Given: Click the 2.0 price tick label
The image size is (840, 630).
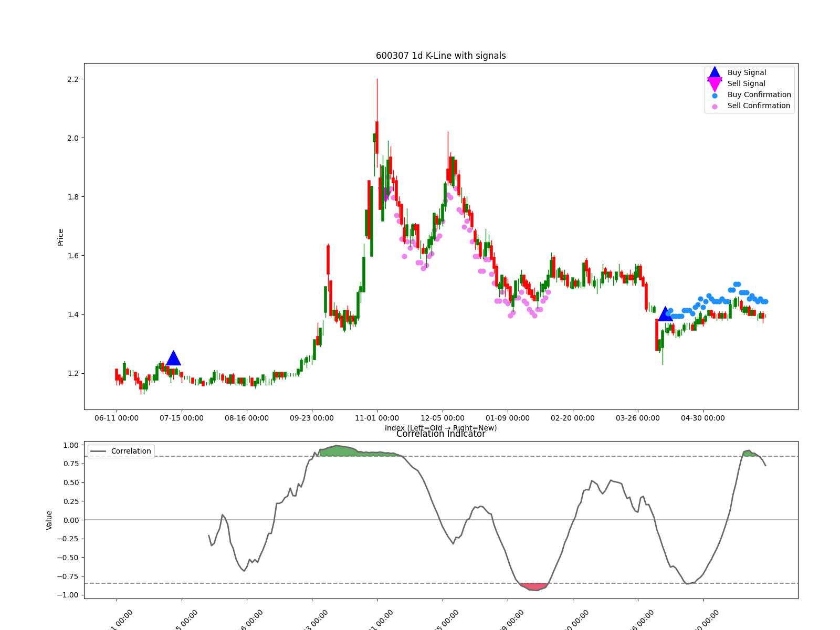Looking at the screenshot, I should [72, 138].
